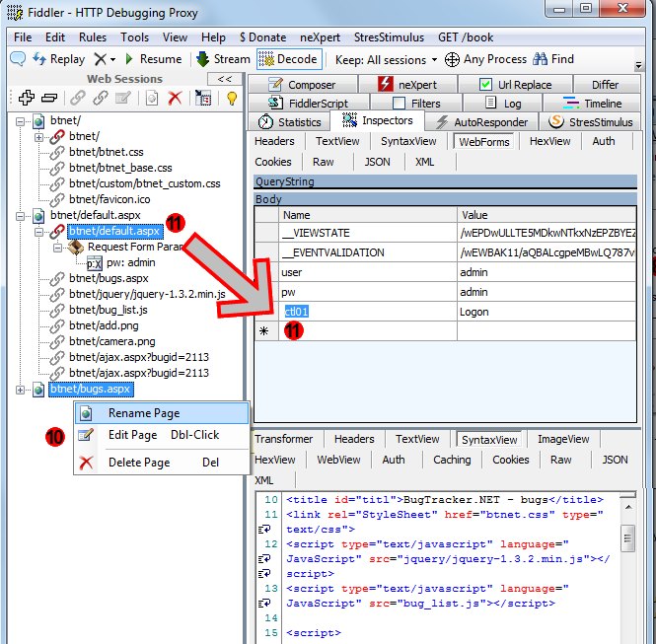
Task: Switch to the Composer tab
Action: (x=303, y=85)
